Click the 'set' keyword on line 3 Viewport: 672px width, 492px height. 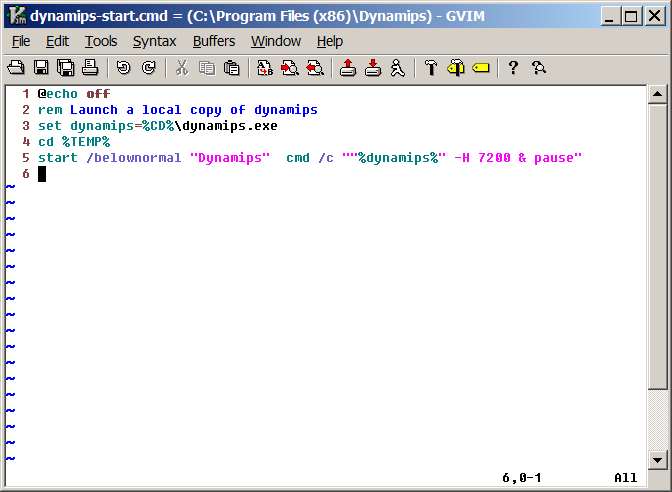pyautogui.click(x=50, y=126)
